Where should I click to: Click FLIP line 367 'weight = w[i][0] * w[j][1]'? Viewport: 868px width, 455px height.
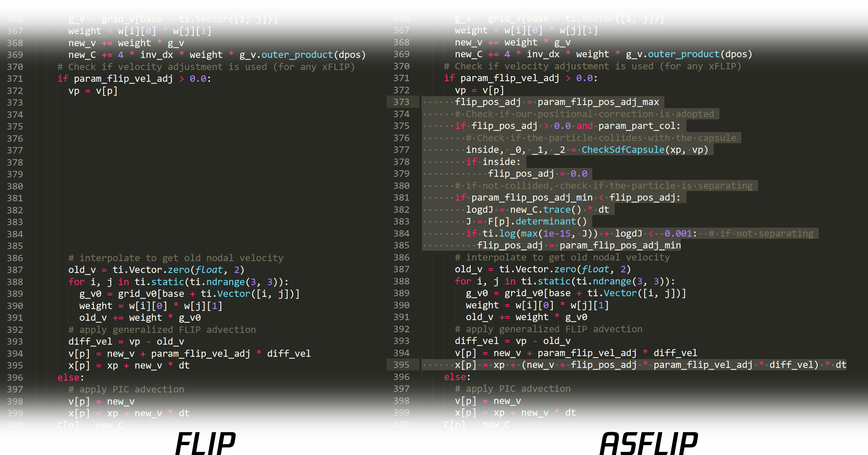[x=140, y=31]
